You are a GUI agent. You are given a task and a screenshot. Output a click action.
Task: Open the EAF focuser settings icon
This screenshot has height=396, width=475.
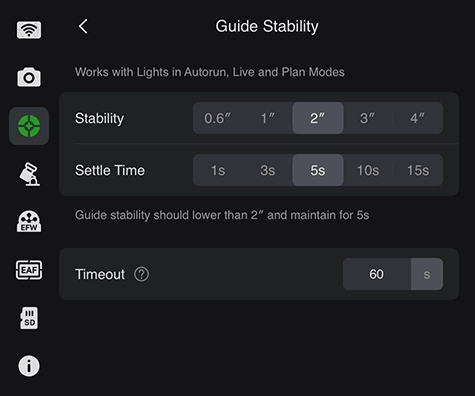tap(29, 270)
